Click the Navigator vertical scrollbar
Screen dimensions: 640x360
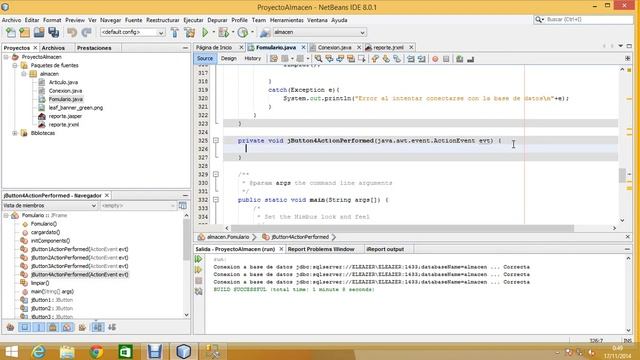click(187, 241)
